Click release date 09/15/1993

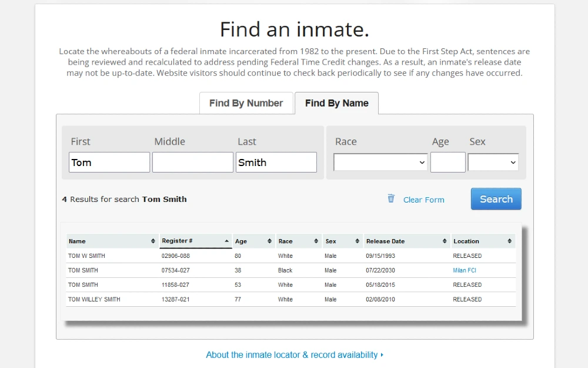[x=380, y=256]
